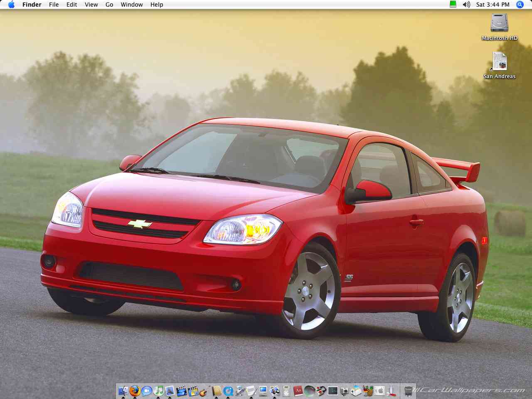Image resolution: width=532 pixels, height=399 pixels.
Task: Open the Macintosh HD desktop drive
Action: (x=499, y=27)
